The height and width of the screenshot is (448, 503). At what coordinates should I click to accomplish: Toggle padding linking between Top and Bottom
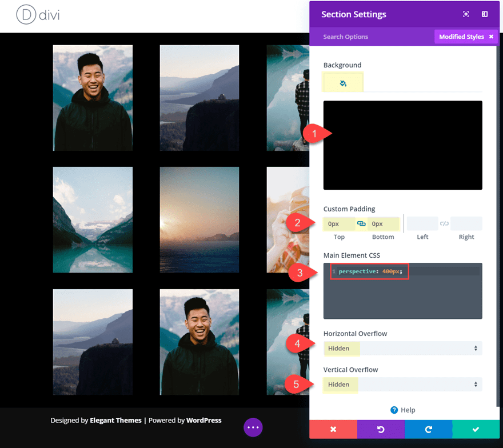(x=360, y=223)
